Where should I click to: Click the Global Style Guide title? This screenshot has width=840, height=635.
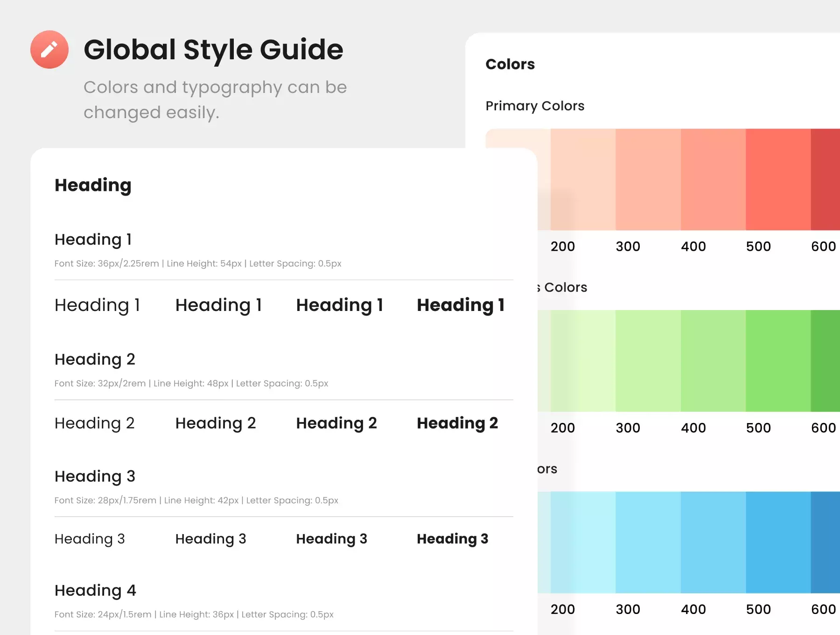213,49
